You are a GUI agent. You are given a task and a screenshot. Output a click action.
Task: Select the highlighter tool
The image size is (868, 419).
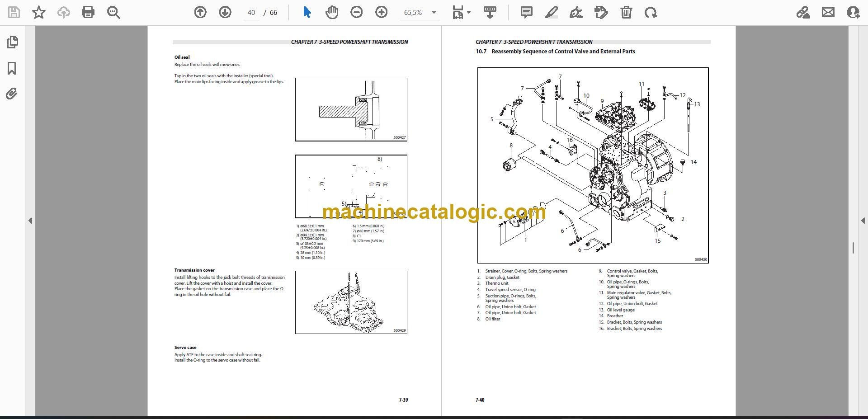tap(552, 13)
